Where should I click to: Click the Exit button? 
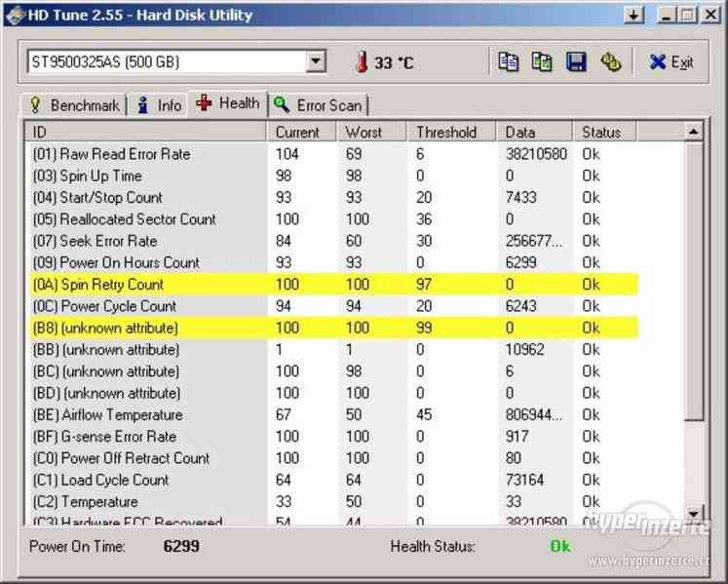click(671, 61)
